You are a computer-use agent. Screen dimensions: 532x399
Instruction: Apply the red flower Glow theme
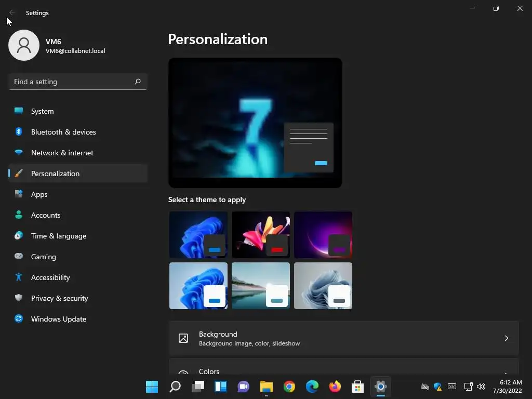click(261, 235)
